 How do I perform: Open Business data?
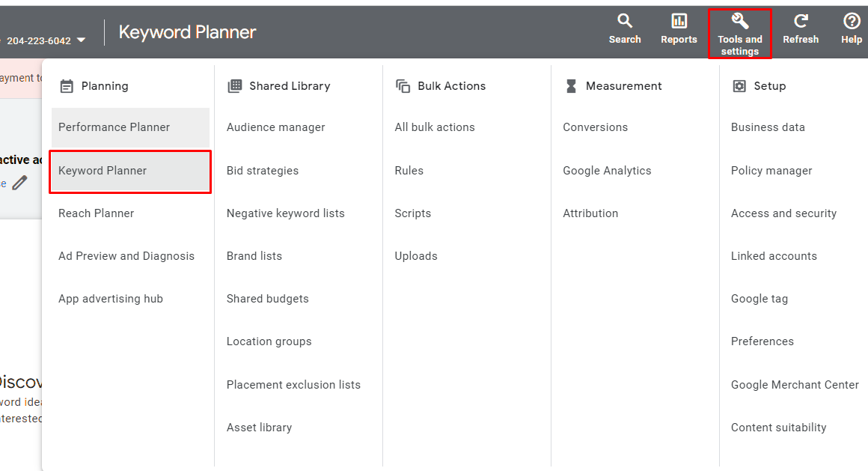(768, 127)
